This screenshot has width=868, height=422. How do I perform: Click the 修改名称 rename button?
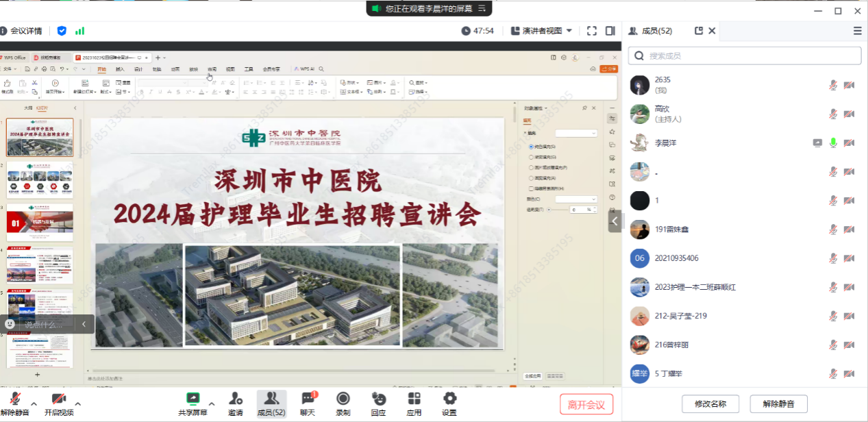tap(710, 404)
